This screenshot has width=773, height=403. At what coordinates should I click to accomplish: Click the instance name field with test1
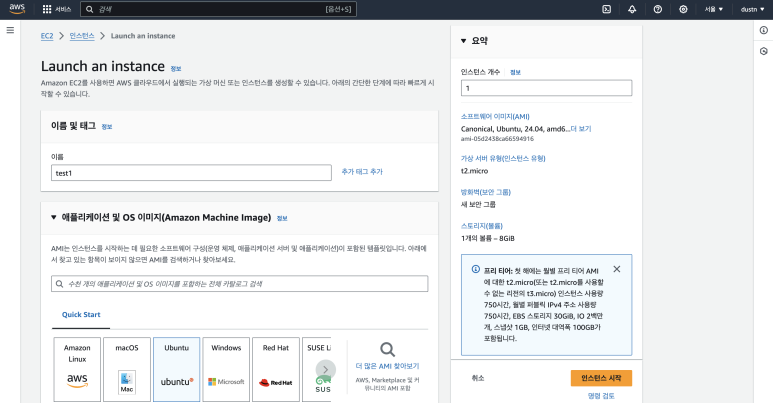coord(191,173)
